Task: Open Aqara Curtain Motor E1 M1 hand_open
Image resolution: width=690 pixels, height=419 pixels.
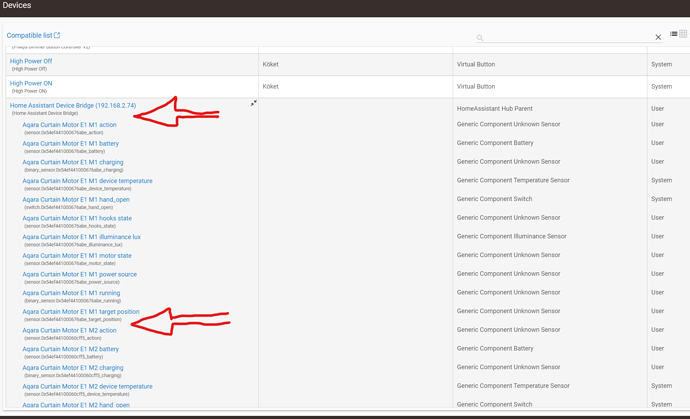Action: (76, 200)
